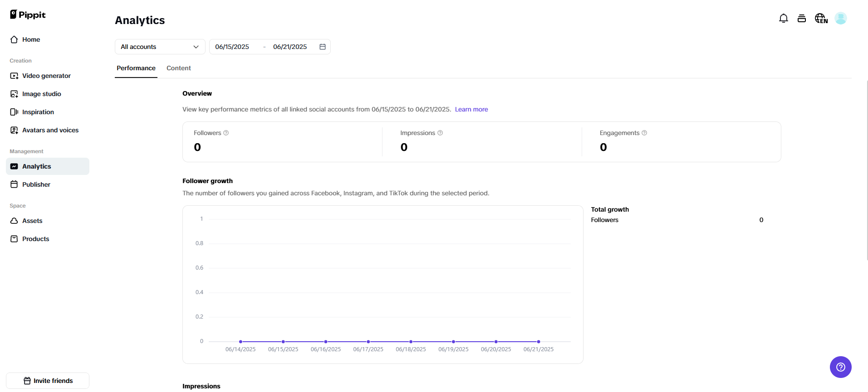Open Home icon in sidebar
This screenshot has width=868, height=392.
[x=14, y=39]
